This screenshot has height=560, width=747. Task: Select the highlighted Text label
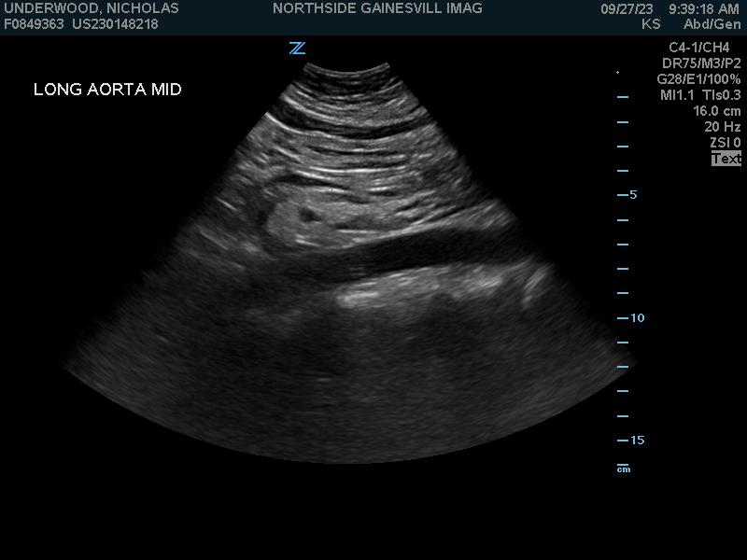click(x=726, y=159)
